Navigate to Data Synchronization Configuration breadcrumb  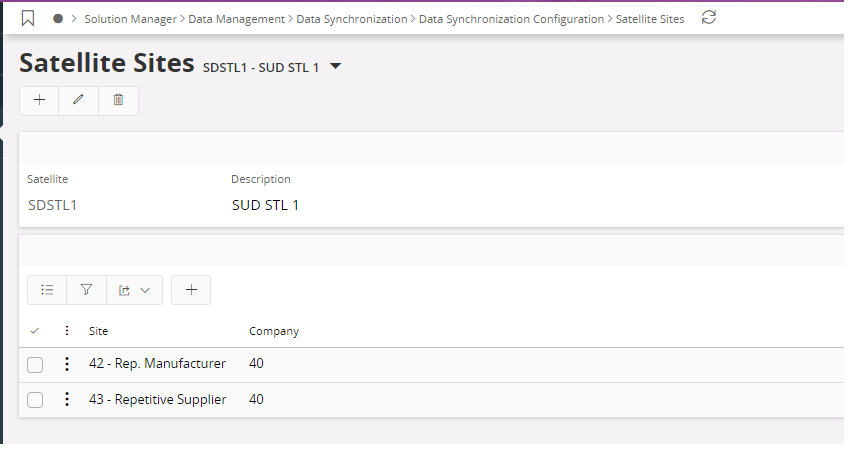[511, 19]
